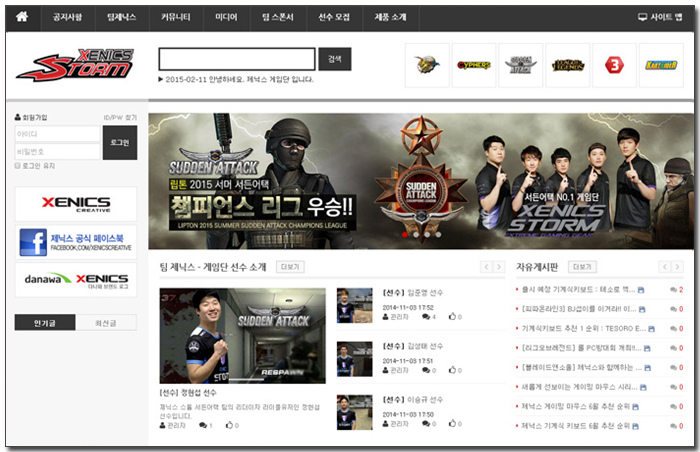Click 더보기 beside 자유게시판
Image resolution: width=700 pixels, height=452 pixels.
pyautogui.click(x=582, y=267)
